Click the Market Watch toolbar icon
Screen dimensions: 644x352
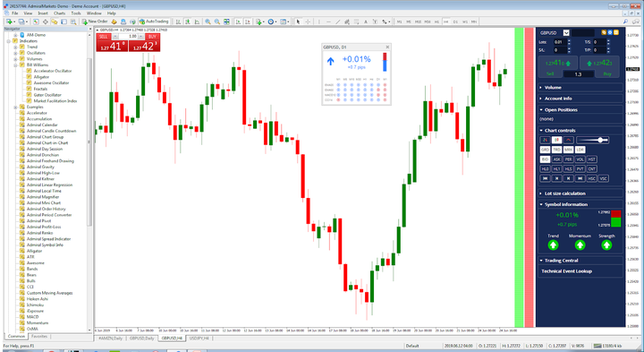pyautogui.click(x=36, y=21)
